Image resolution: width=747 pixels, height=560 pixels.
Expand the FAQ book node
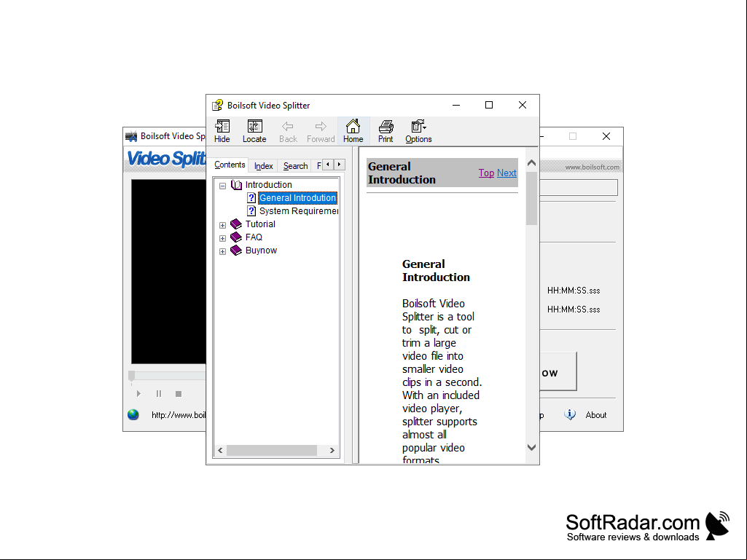point(222,238)
